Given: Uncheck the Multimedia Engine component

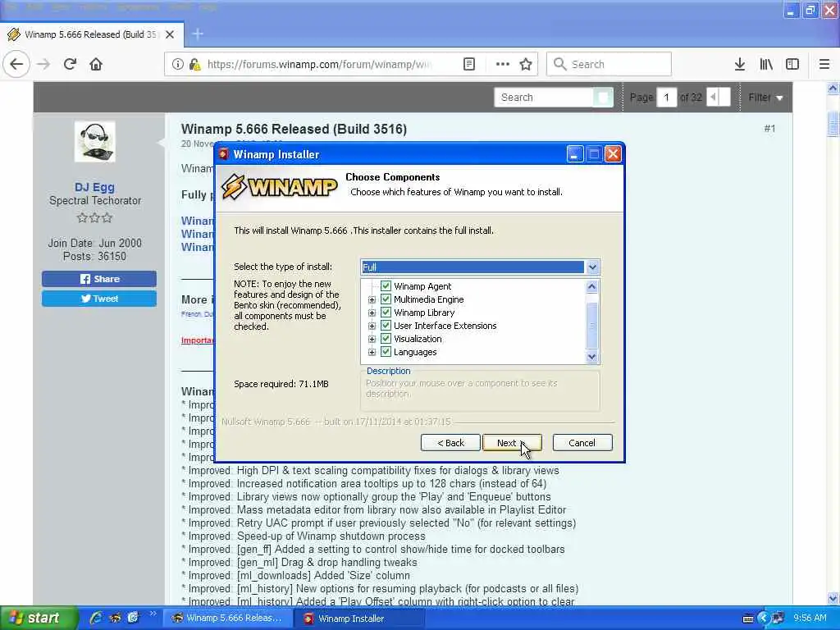Looking at the screenshot, I should tap(386, 299).
